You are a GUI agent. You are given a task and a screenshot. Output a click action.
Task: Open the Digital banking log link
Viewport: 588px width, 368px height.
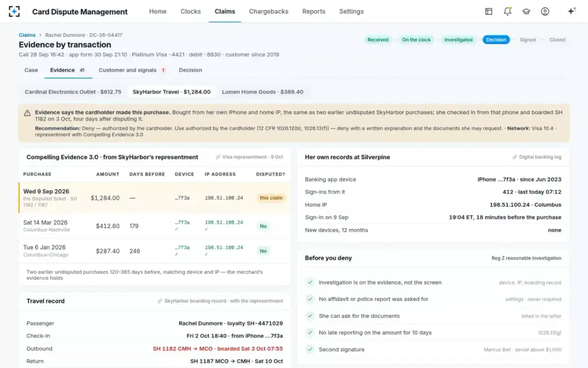(x=537, y=158)
